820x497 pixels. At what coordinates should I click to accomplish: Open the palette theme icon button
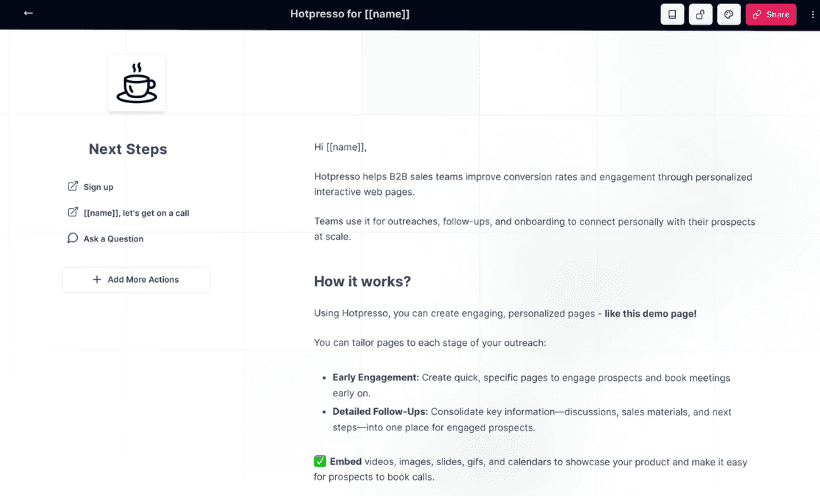[x=728, y=14]
